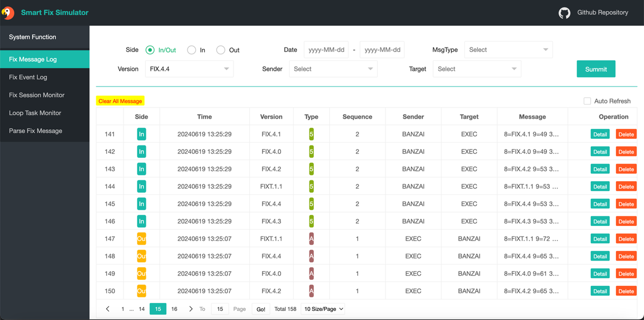Viewport: 644px width, 320px height.
Task: Click the parrot logo icon
Action: point(8,13)
